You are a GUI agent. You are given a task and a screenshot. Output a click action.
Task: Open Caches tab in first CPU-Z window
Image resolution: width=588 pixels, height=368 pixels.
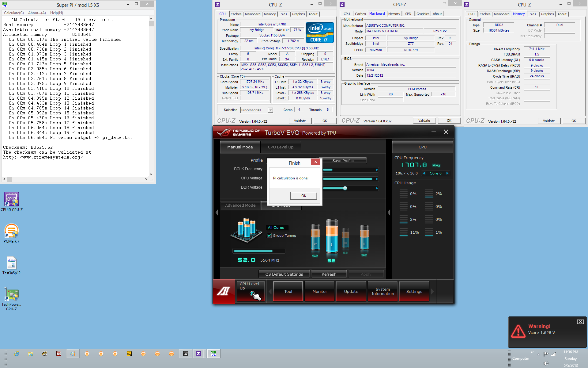click(236, 14)
